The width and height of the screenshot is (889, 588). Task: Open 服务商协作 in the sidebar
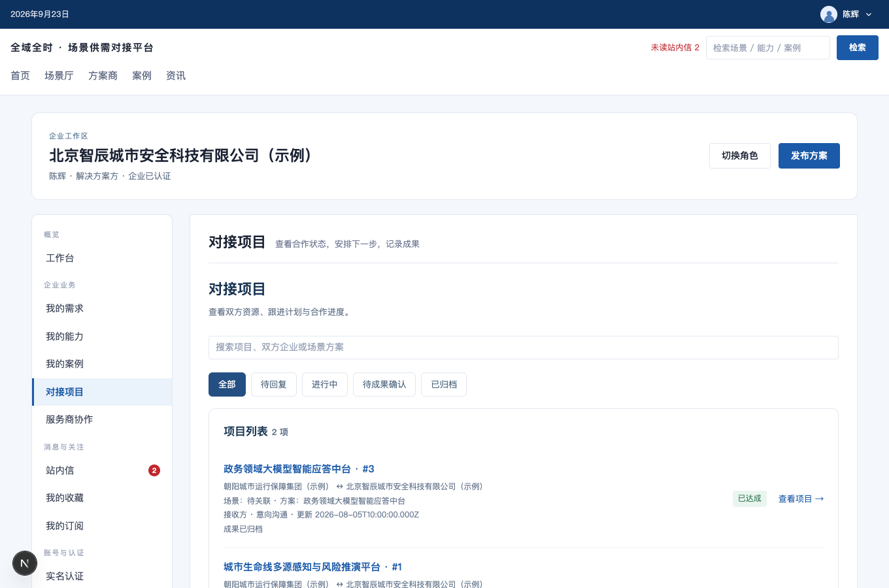pyautogui.click(x=102, y=419)
